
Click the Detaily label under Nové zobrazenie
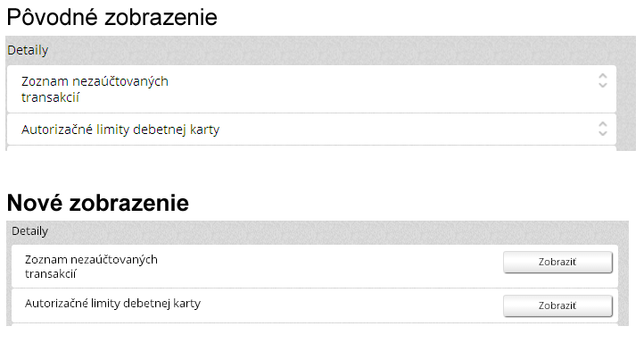(x=29, y=231)
